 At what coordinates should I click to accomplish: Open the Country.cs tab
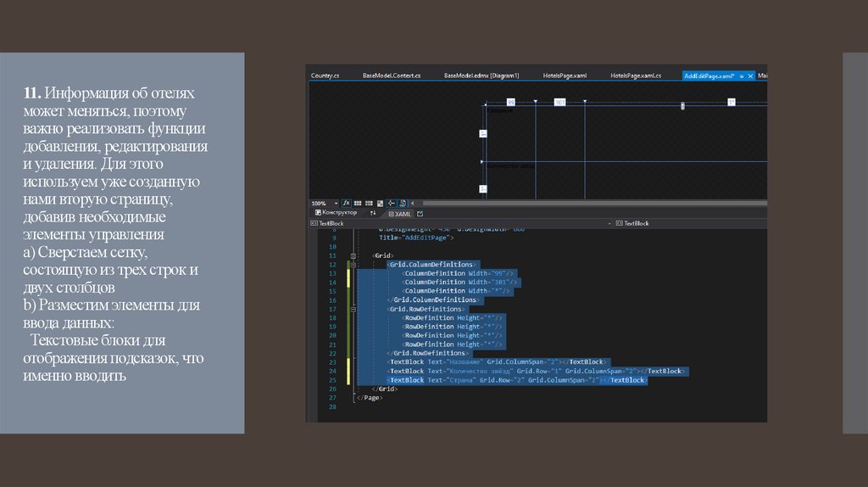click(x=325, y=76)
